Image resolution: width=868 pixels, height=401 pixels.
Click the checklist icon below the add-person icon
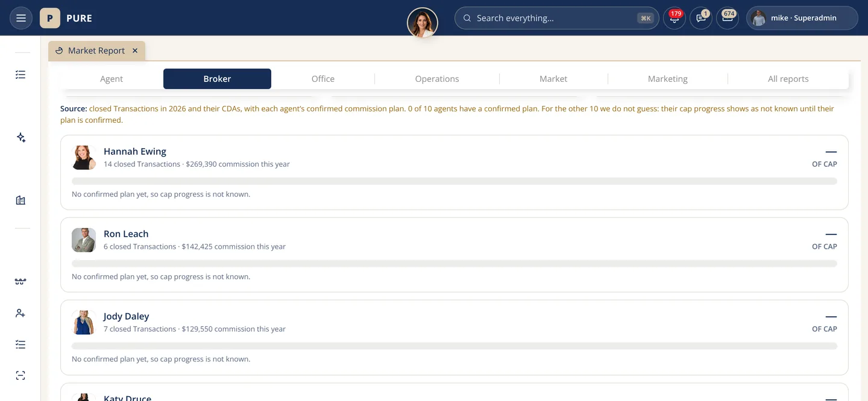20,344
